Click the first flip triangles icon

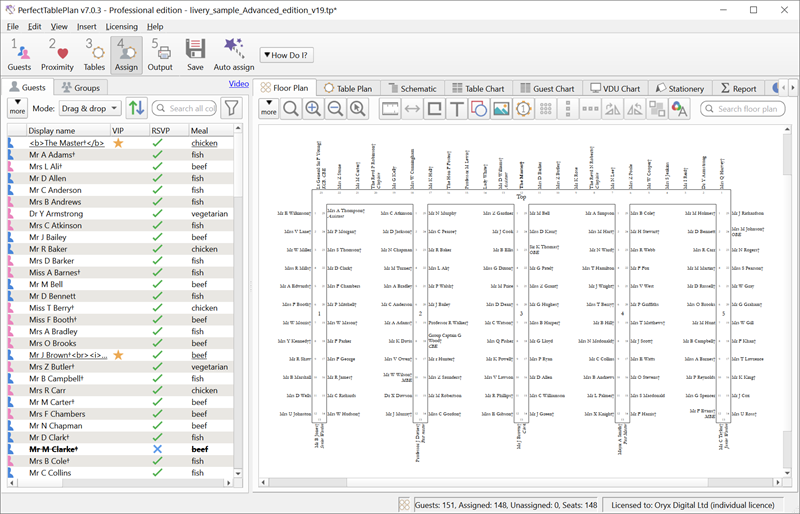[x=613, y=109]
